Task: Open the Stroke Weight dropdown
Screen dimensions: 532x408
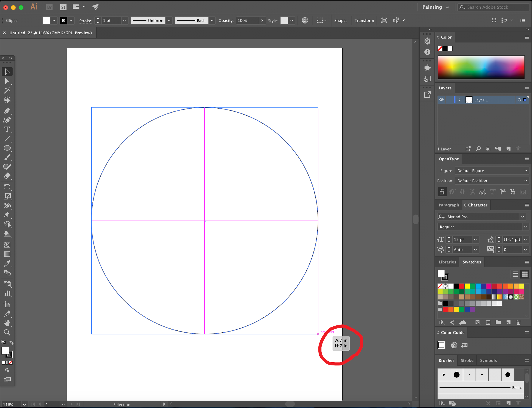Action: pos(124,20)
